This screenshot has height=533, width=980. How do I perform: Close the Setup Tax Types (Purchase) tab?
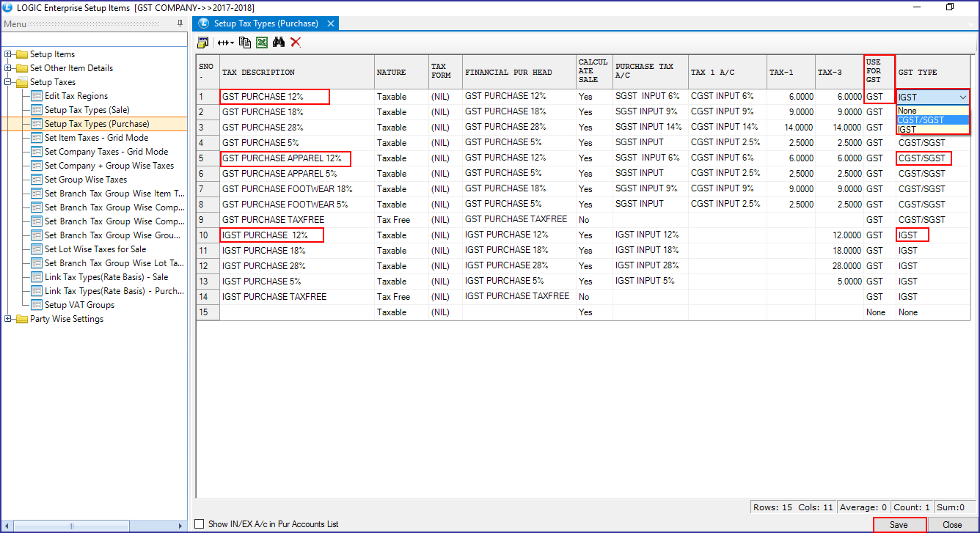pyautogui.click(x=331, y=23)
